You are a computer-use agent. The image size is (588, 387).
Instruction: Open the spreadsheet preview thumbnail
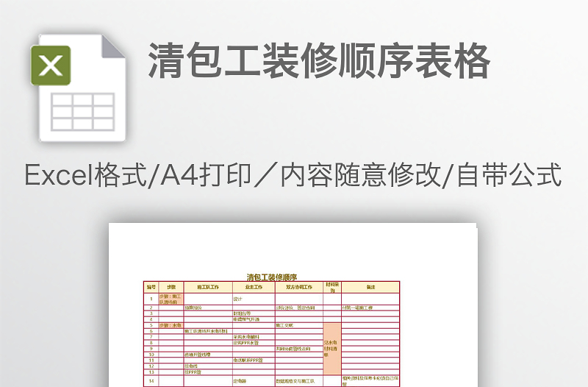pyautogui.click(x=293, y=305)
